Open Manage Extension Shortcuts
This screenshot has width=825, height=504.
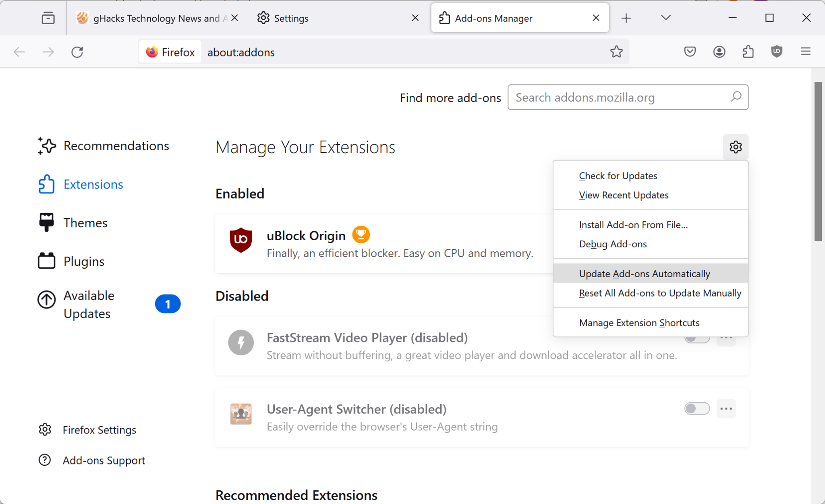(651, 323)
